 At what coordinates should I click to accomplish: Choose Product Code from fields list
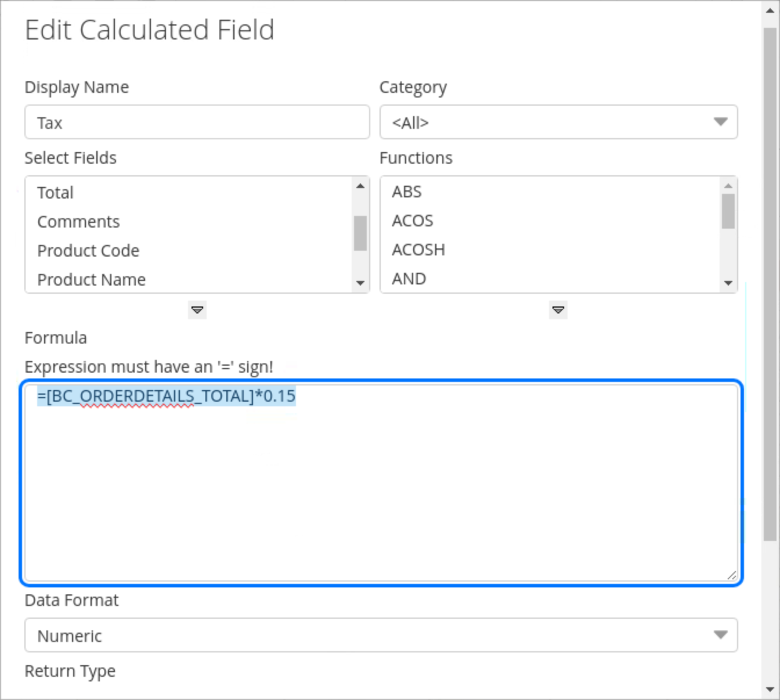click(x=88, y=251)
